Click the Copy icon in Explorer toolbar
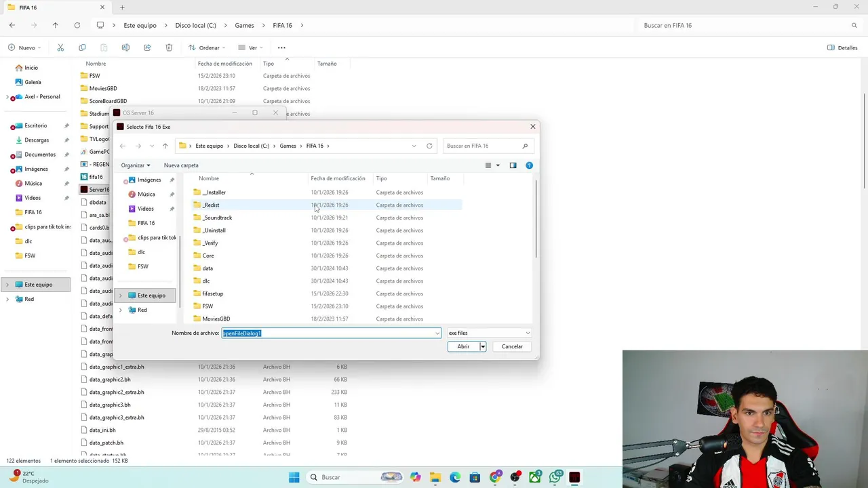Image resolution: width=868 pixels, height=488 pixels. [82, 47]
